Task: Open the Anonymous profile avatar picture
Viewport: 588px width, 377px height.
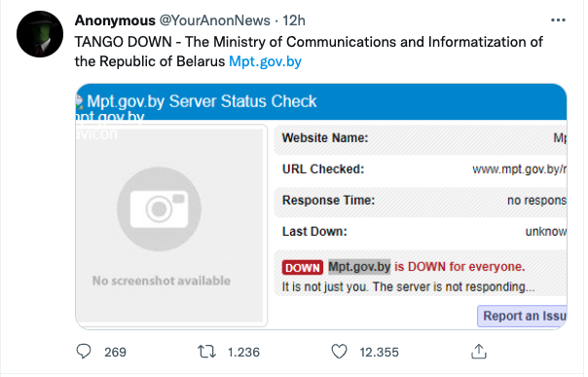Action: click(x=40, y=34)
